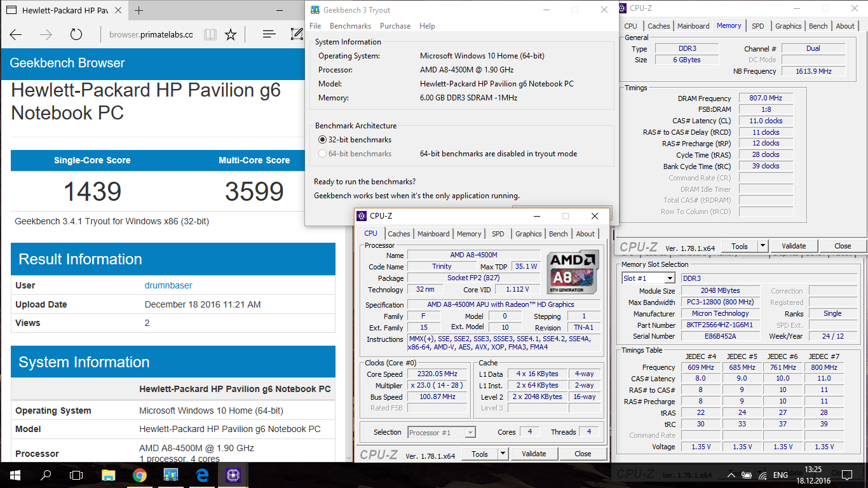Viewport: 868px width, 488px height.
Task: Open the Help menu in Geekbench
Action: pyautogui.click(x=428, y=26)
